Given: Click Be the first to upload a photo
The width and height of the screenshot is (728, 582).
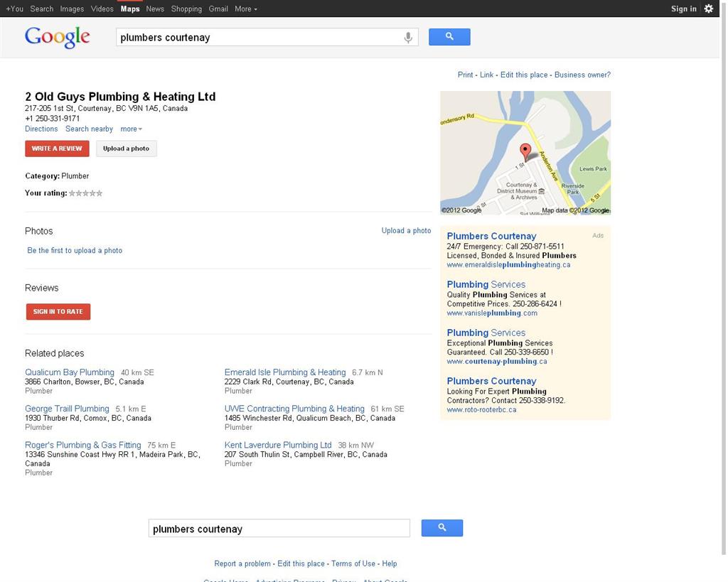Looking at the screenshot, I should [x=75, y=251].
